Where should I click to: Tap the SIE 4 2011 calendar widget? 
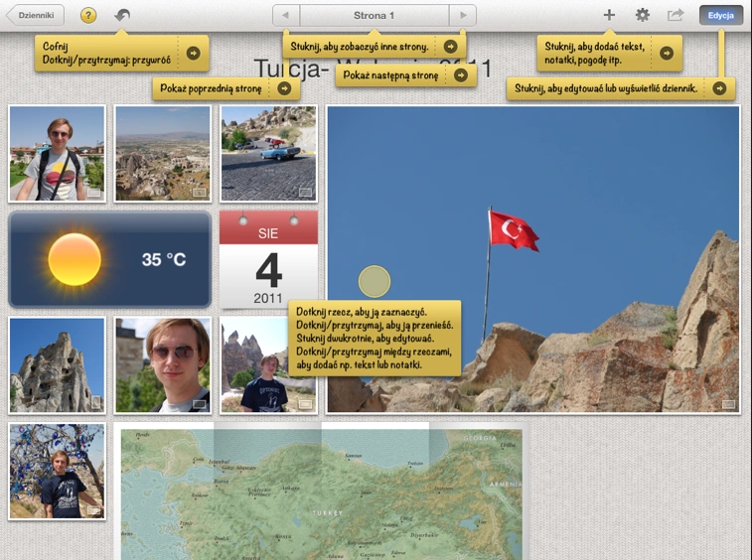[x=268, y=259]
